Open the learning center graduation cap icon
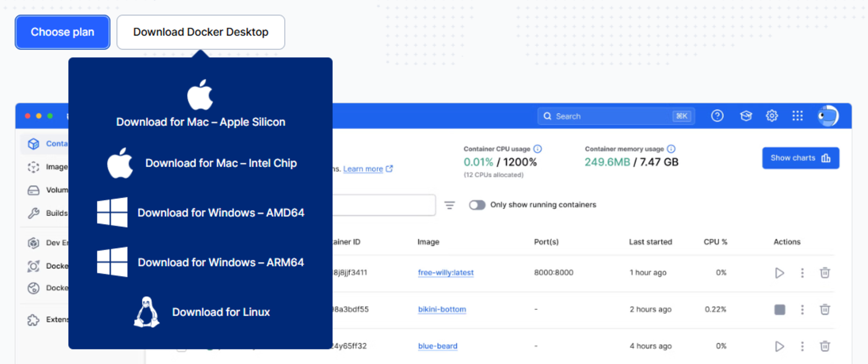 click(x=746, y=116)
